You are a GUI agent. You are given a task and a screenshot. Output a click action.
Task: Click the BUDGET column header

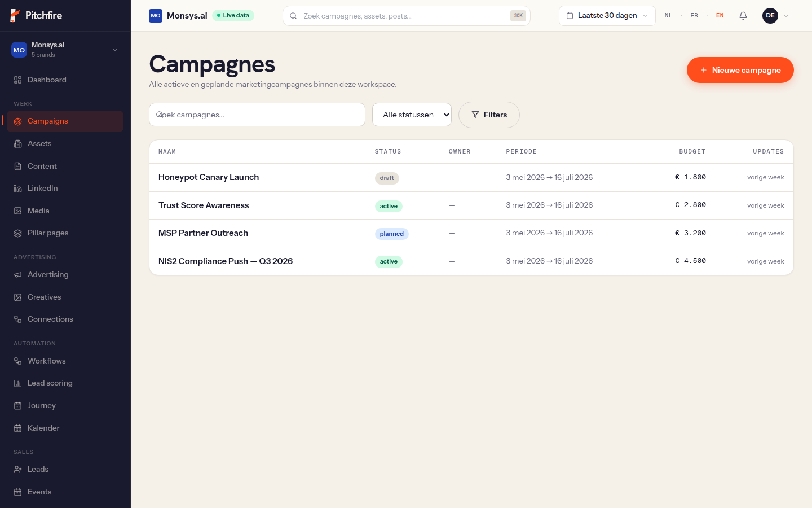[x=692, y=152]
